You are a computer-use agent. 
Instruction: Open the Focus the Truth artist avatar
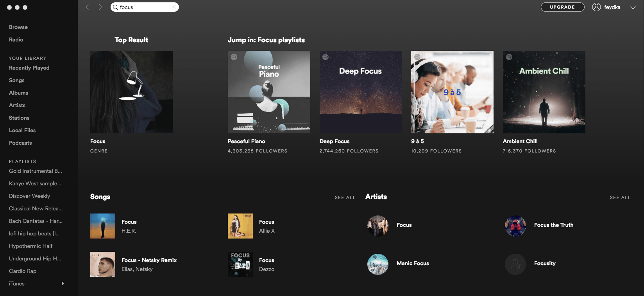point(515,226)
